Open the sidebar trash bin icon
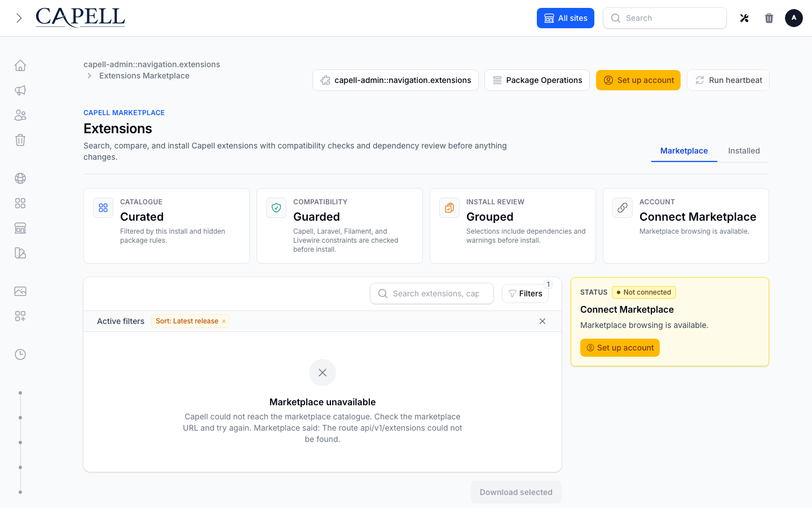 pos(20,140)
